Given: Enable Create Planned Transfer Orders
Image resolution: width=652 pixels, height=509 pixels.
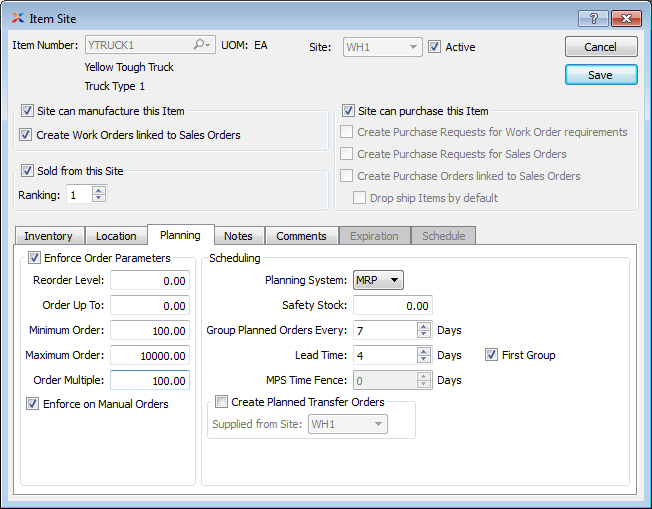Looking at the screenshot, I should coord(222,402).
